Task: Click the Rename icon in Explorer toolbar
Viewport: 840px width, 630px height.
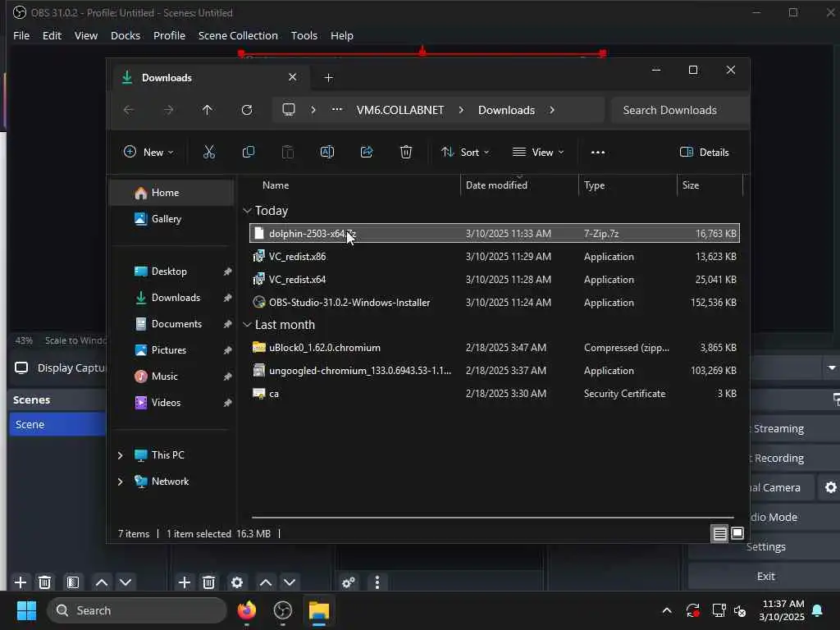Action: (x=327, y=152)
